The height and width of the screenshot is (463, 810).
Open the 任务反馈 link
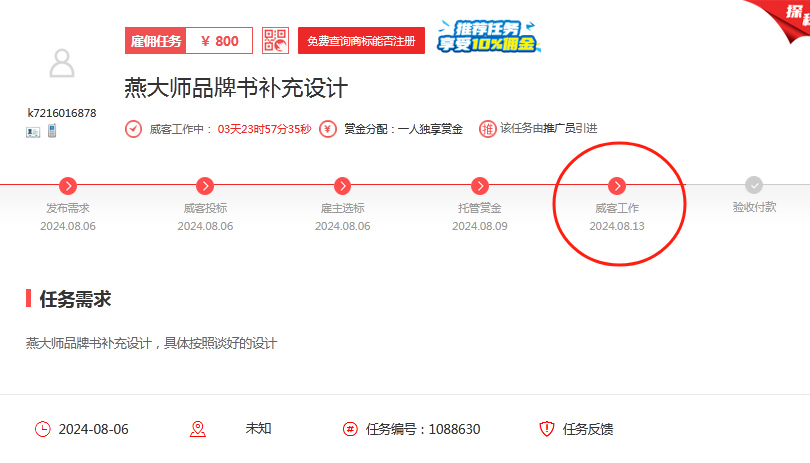tap(588, 429)
